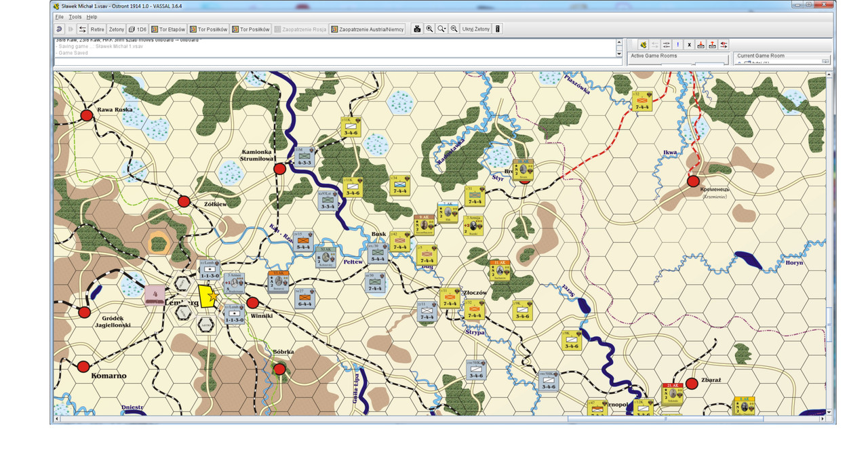868x461 pixels.
Task: Click the red up-arrow tray icon
Action: pyautogui.click(x=712, y=45)
